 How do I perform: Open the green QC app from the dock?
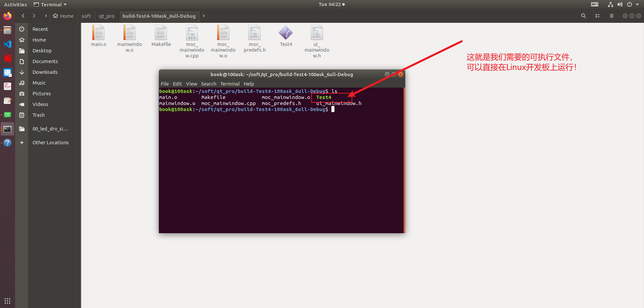pos(7,114)
